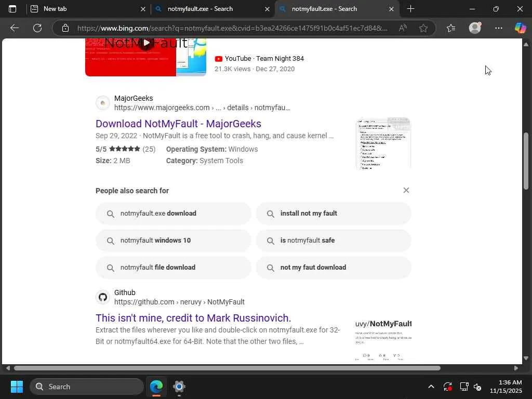Search notmyfault file download suggestion

[x=174, y=268]
